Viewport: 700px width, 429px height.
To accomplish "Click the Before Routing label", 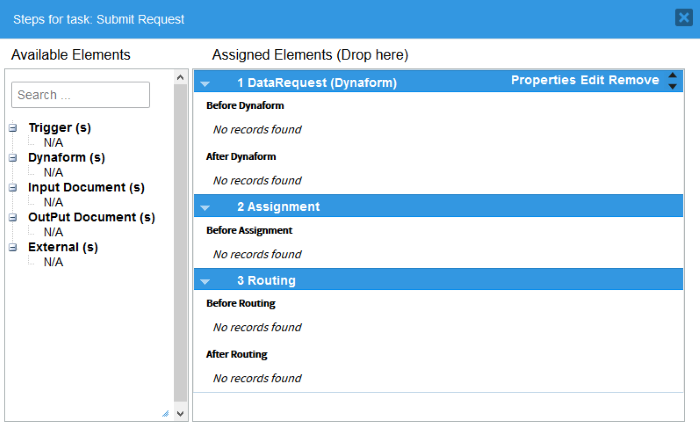I will click(x=241, y=304).
